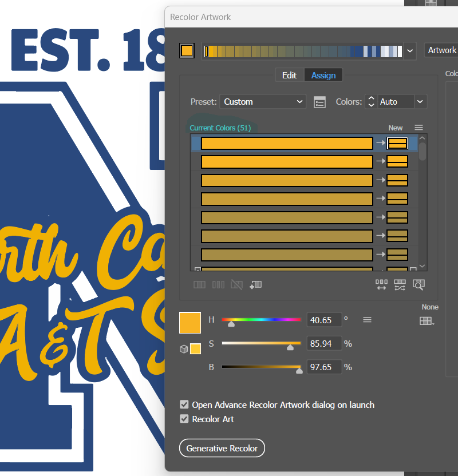Image resolution: width=458 pixels, height=476 pixels.
Task: Click the color list scrollbar thumb
Action: coord(422,151)
